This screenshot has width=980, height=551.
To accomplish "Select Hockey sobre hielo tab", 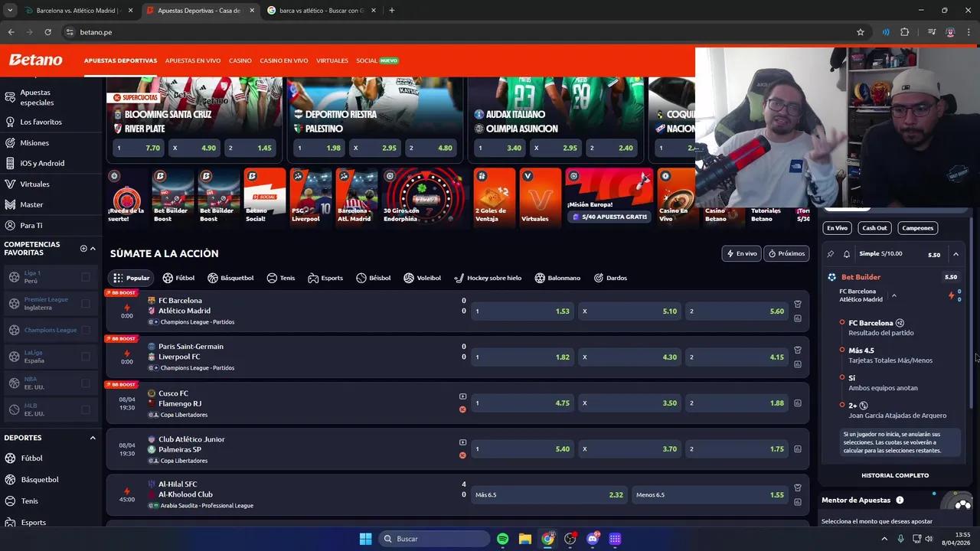I will pos(488,278).
